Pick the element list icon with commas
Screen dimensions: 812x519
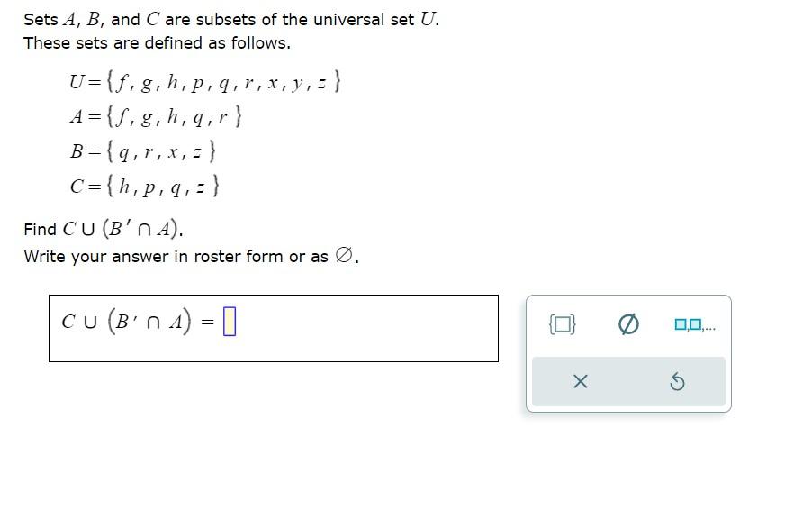pyautogui.click(x=694, y=325)
